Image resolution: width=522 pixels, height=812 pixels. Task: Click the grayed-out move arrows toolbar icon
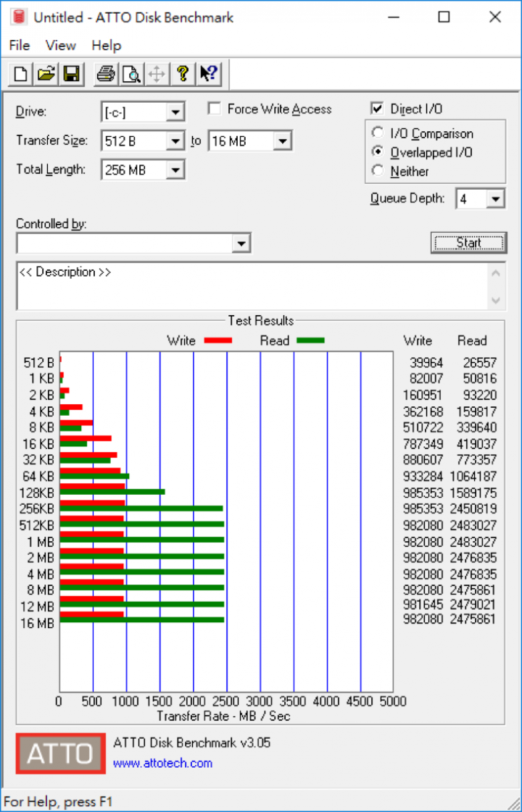point(157,74)
